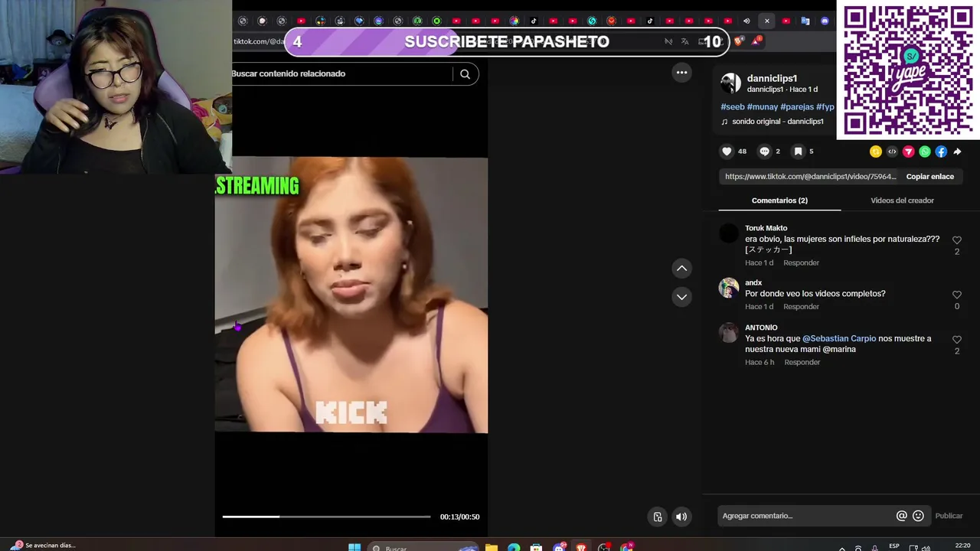Open ANTONIO commenter name

point(761,328)
